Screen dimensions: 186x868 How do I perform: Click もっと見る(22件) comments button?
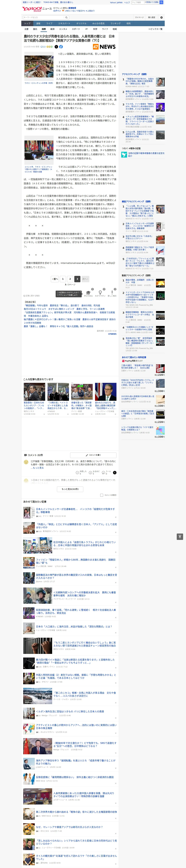[70, 489]
